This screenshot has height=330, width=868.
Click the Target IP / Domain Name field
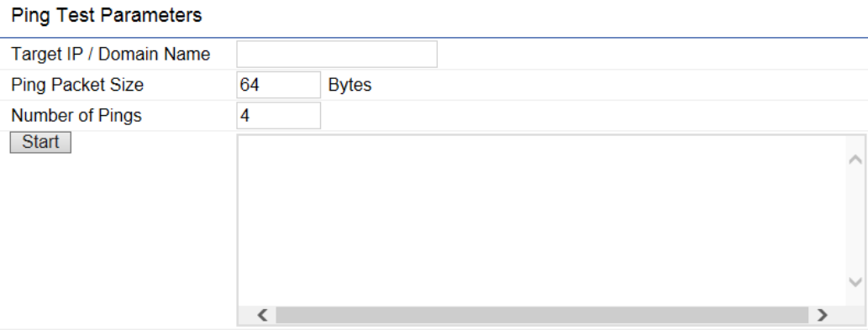337,55
